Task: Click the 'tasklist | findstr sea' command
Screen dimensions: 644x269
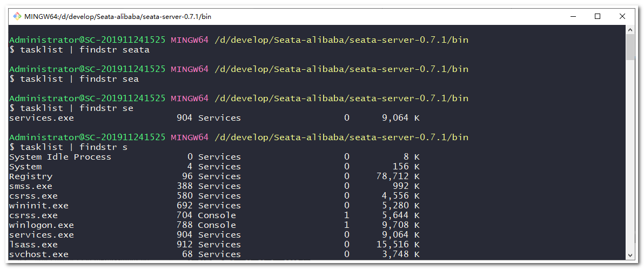Action: [x=79, y=79]
